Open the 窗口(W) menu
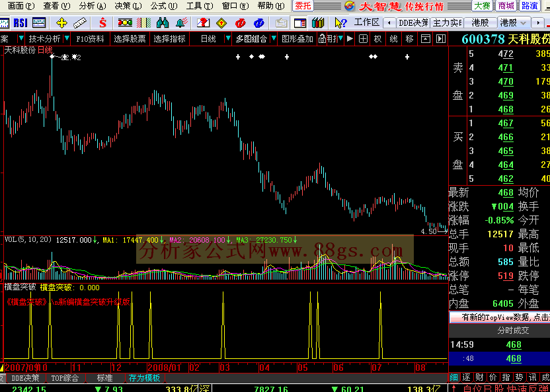Viewport: 550px width, 392px height. tap(235, 5)
